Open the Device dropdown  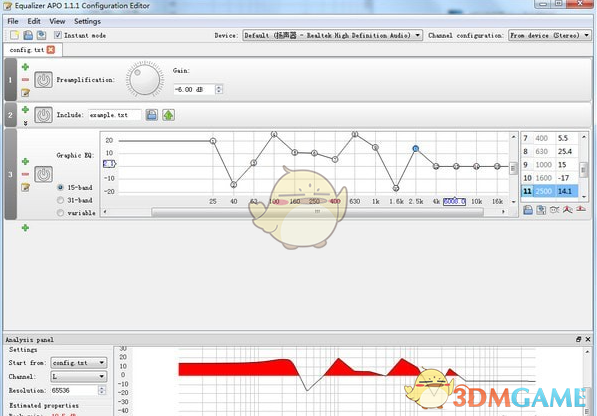click(332, 35)
